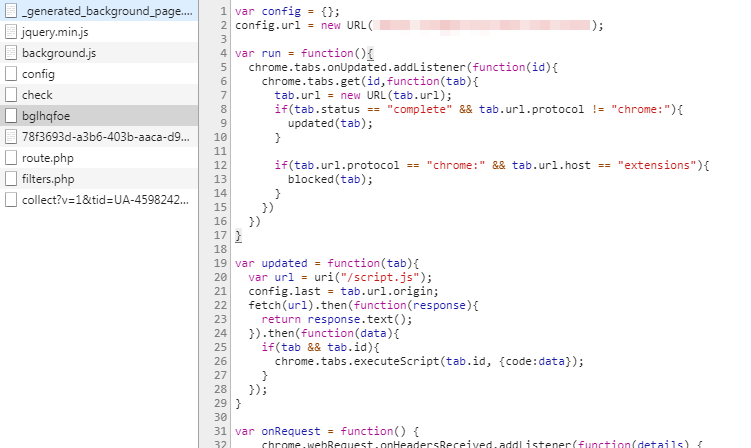This screenshot has width=751, height=448.
Task: Click the file icon next to background.js
Action: (11, 53)
